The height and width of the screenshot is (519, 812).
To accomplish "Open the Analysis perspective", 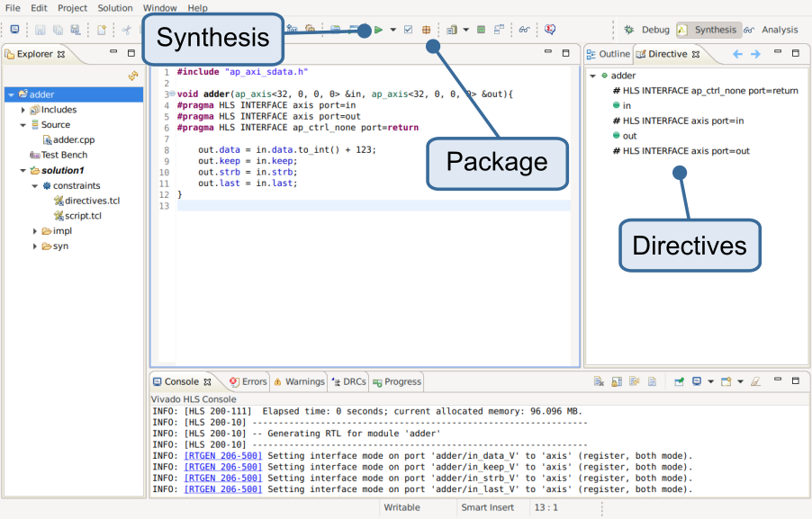I will tap(779, 29).
